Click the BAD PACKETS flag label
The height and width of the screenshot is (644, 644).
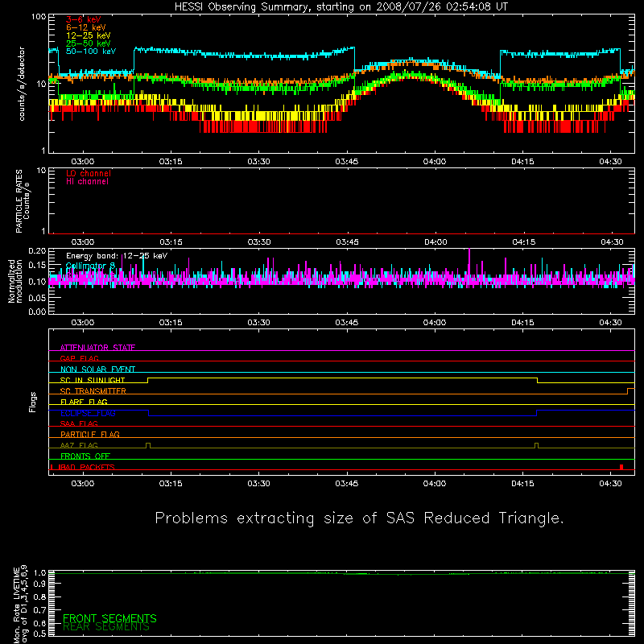click(x=86, y=467)
